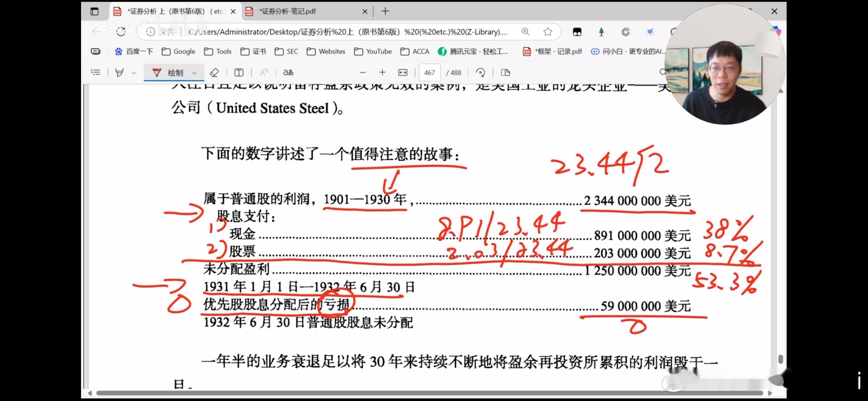Open the 百度一下 bookmark
Image resolution: width=868 pixels, height=401 pixels.
pyautogui.click(x=134, y=51)
